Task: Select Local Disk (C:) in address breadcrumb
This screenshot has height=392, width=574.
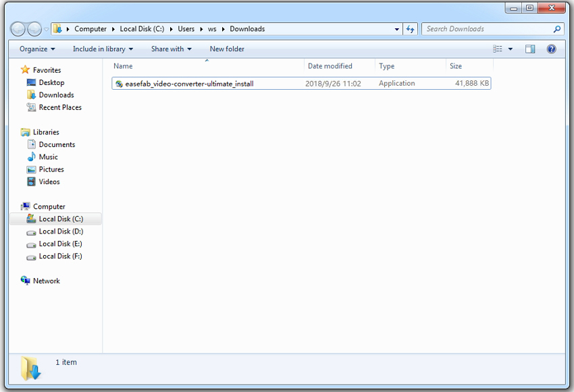Action: point(142,29)
